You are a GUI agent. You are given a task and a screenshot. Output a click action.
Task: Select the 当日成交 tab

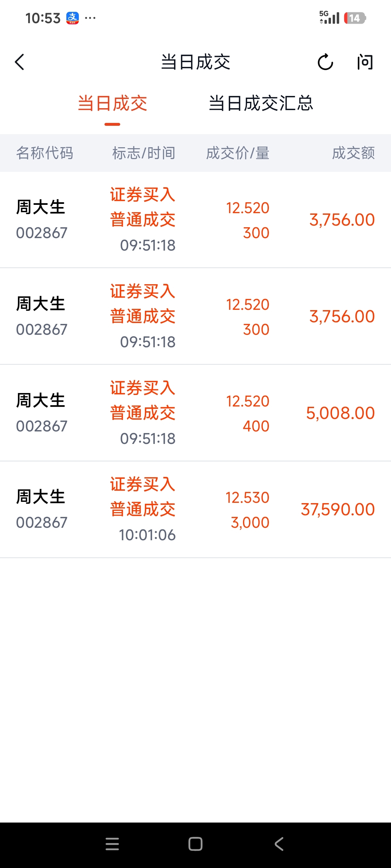pyautogui.click(x=112, y=103)
